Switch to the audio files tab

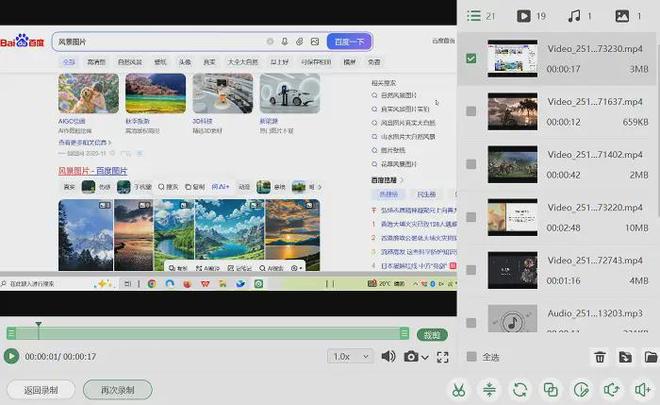point(580,16)
